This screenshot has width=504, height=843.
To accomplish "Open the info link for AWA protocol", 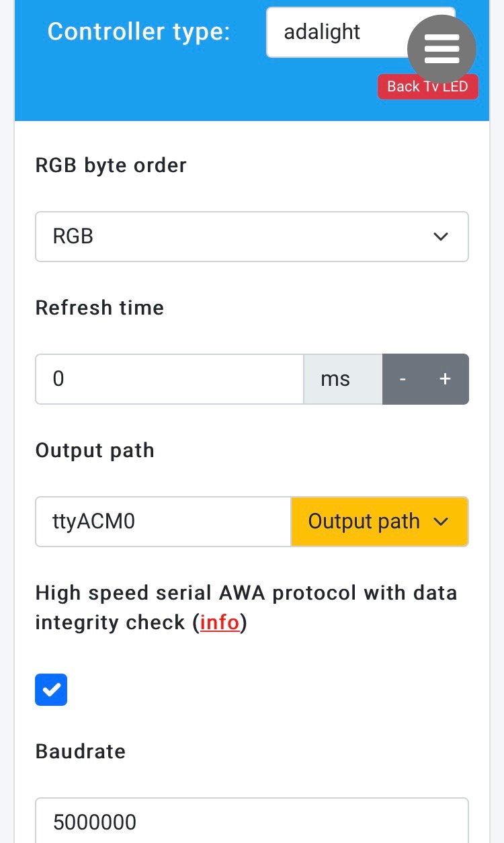I will click(220, 623).
